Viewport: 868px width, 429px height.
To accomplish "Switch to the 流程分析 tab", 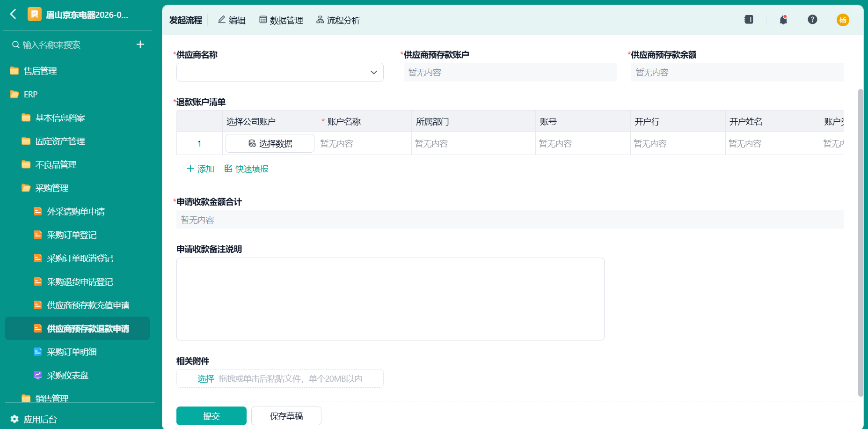I will coord(338,20).
